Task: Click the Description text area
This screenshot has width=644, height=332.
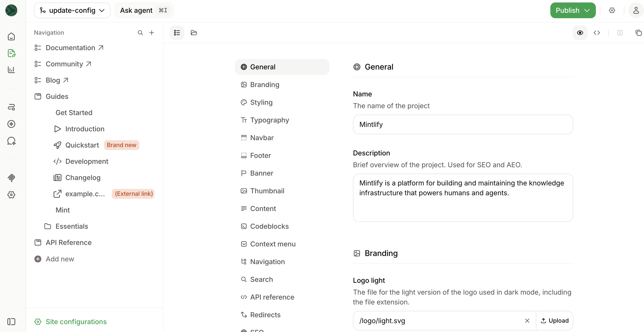Action: [x=463, y=198]
